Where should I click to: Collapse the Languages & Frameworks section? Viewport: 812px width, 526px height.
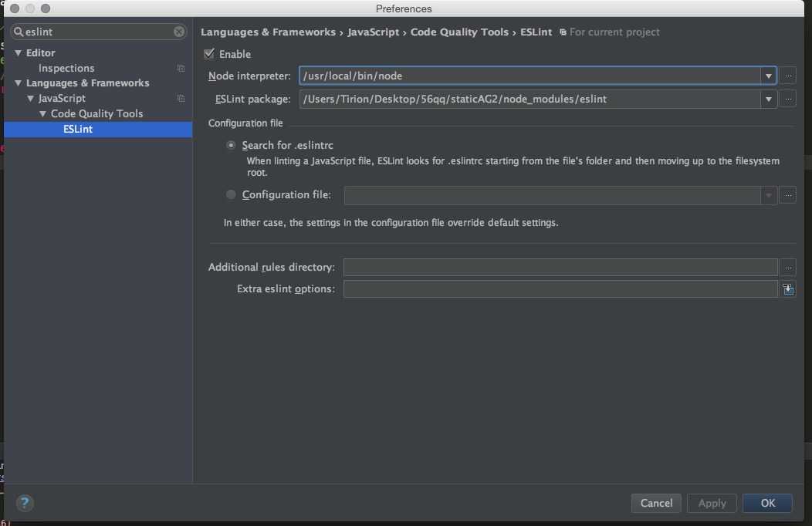(x=18, y=83)
